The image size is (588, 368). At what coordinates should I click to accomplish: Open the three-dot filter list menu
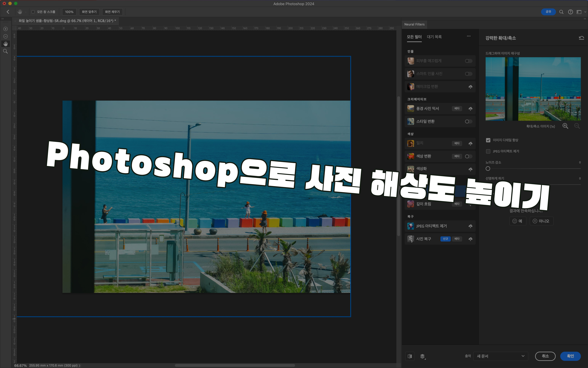click(x=469, y=36)
